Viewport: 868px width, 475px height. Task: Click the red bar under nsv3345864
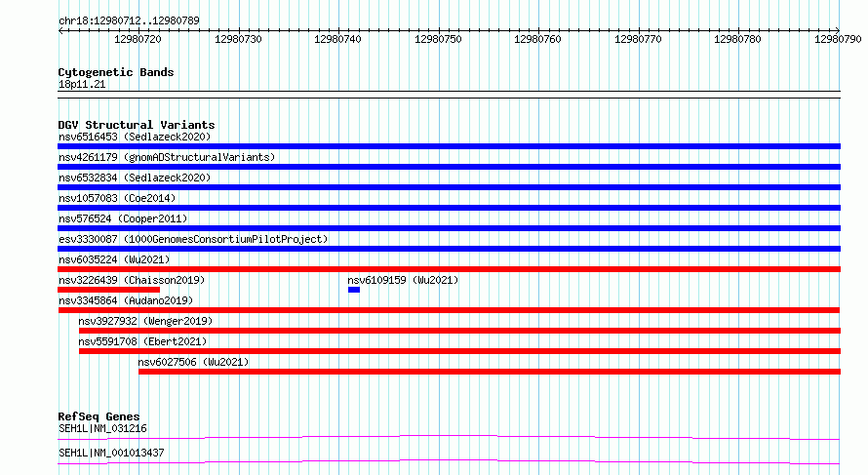point(449,310)
